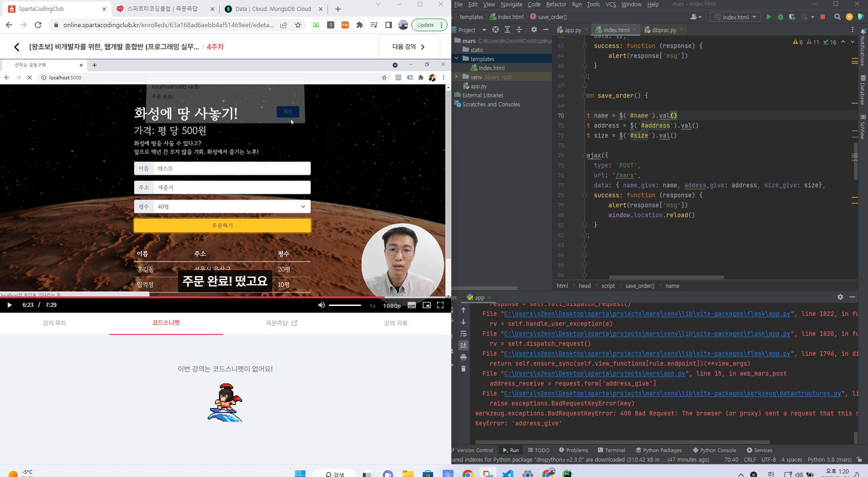Reload the SpartaCodingClub page in Chrome
The width and height of the screenshot is (868, 477).
click(38, 25)
